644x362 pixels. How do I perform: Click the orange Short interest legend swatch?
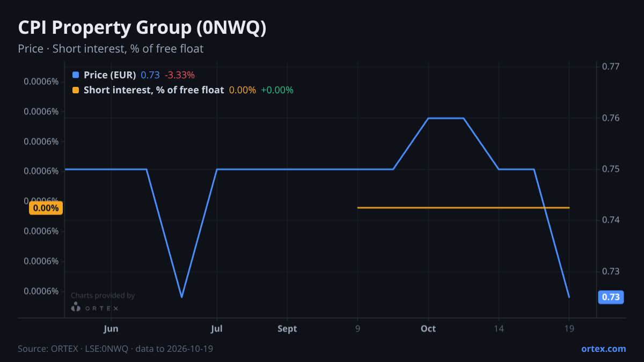75,90
